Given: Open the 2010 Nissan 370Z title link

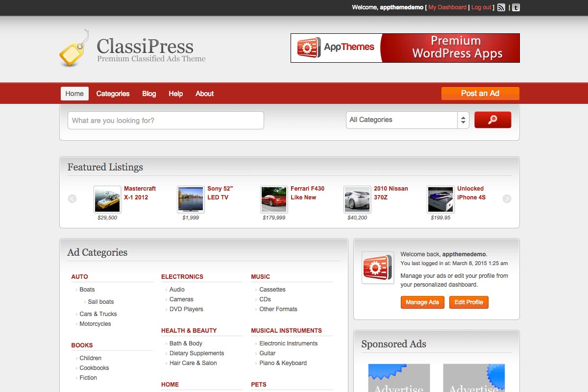Looking at the screenshot, I should point(391,193).
